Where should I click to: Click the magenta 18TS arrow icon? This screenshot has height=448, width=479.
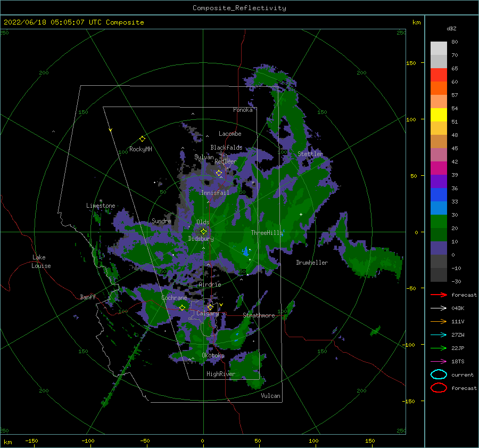[x=439, y=362]
